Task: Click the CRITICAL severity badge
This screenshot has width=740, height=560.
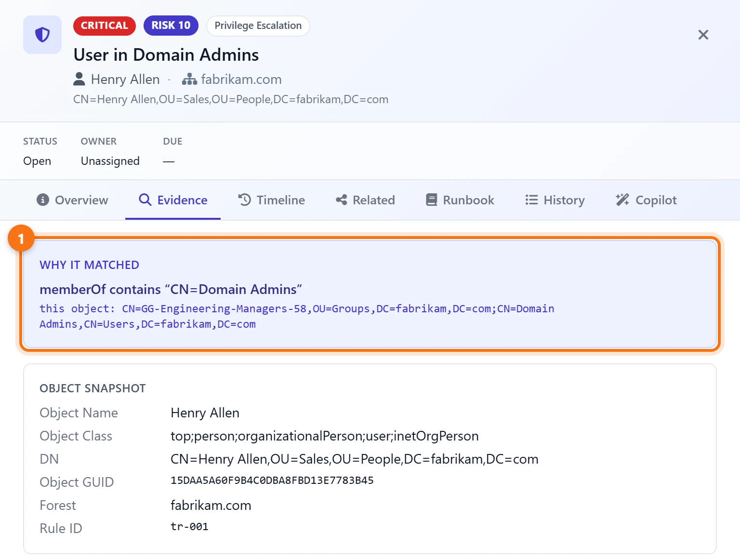Action: (105, 26)
